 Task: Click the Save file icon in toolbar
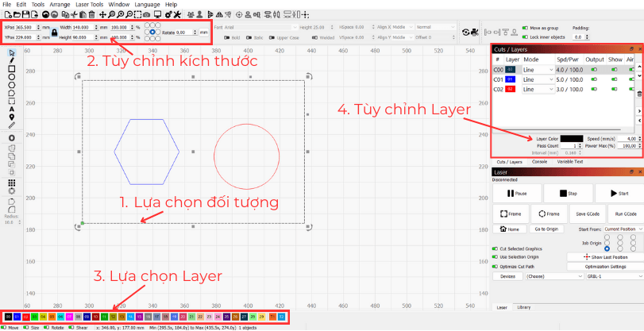point(26,15)
